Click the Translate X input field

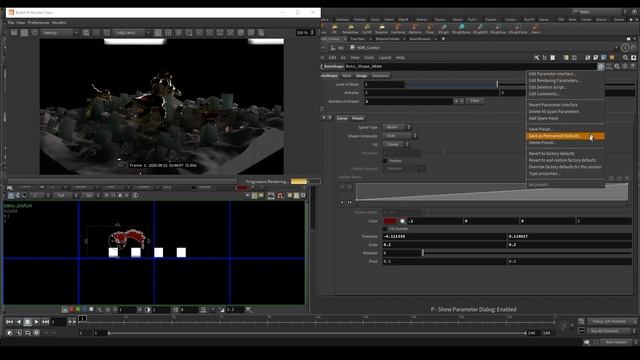coord(444,236)
